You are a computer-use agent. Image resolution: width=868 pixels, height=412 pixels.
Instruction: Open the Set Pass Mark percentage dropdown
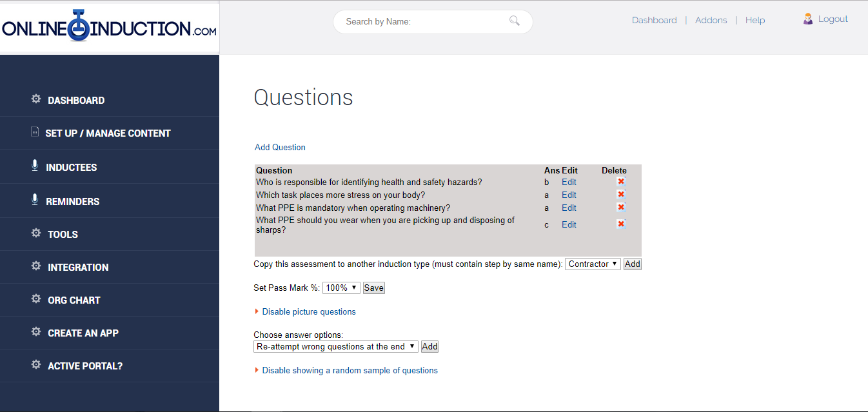341,288
